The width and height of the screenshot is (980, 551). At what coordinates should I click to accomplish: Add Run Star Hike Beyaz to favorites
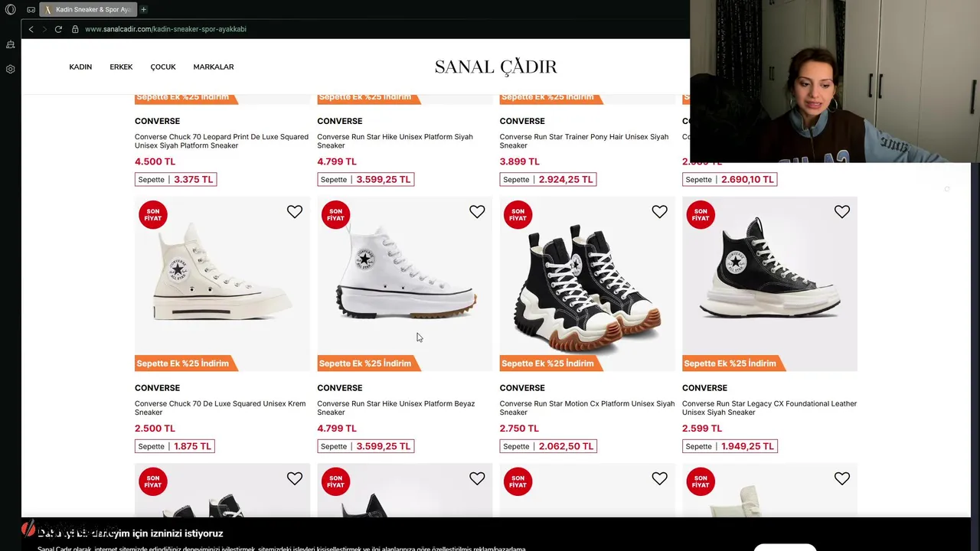point(477,212)
